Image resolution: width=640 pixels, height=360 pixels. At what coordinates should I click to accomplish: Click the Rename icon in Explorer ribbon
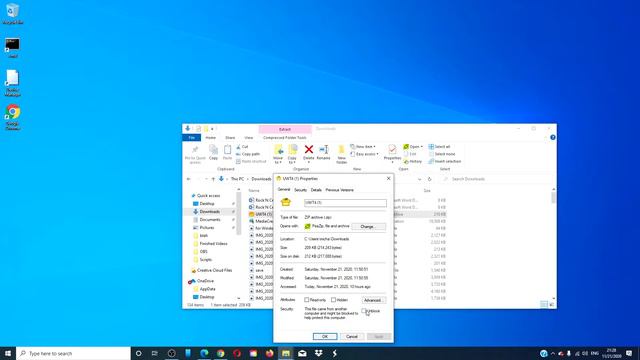click(323, 150)
